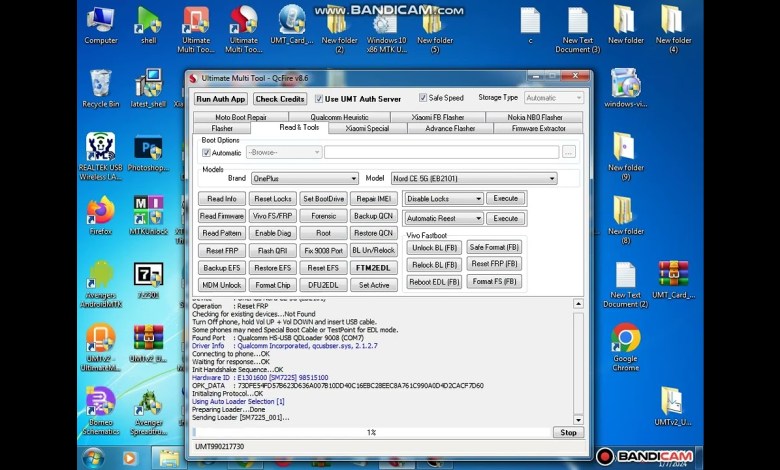The image size is (780, 470).
Task: Click the Read Info button
Action: (x=222, y=199)
